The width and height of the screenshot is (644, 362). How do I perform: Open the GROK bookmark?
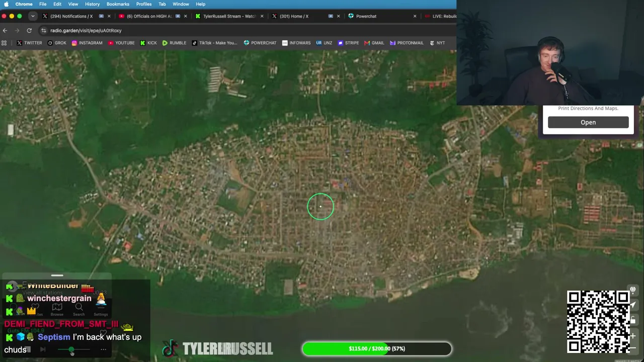pos(57,43)
